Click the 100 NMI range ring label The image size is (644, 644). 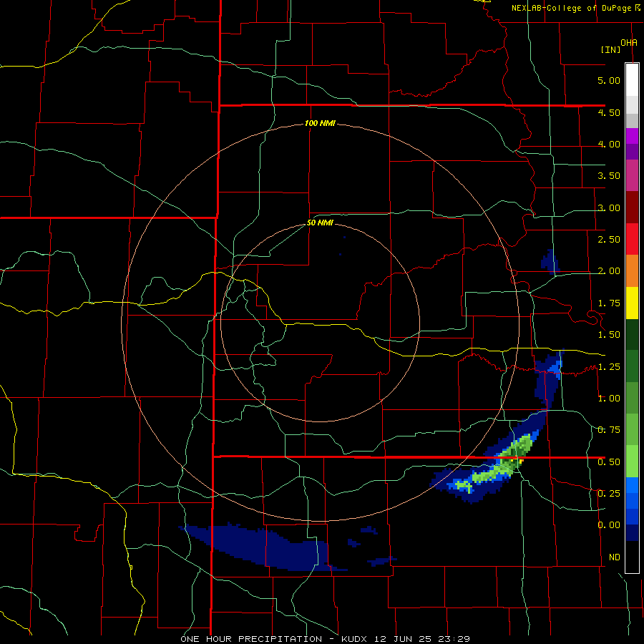(x=320, y=123)
